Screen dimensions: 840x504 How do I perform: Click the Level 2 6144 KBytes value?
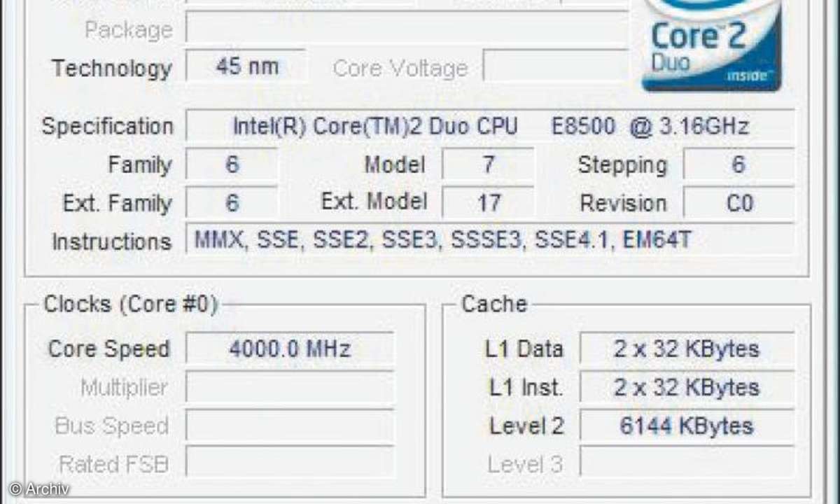click(x=687, y=426)
